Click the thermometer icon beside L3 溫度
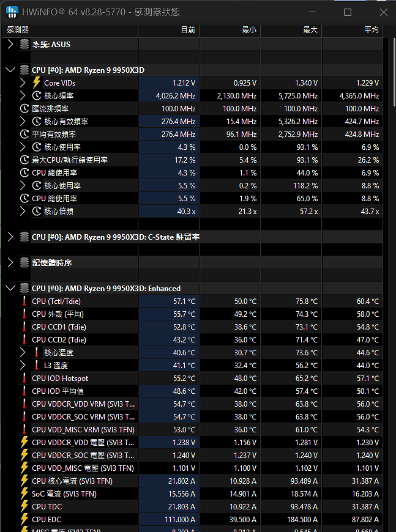Viewport: 396px width, 532px height. pyautogui.click(x=36, y=366)
